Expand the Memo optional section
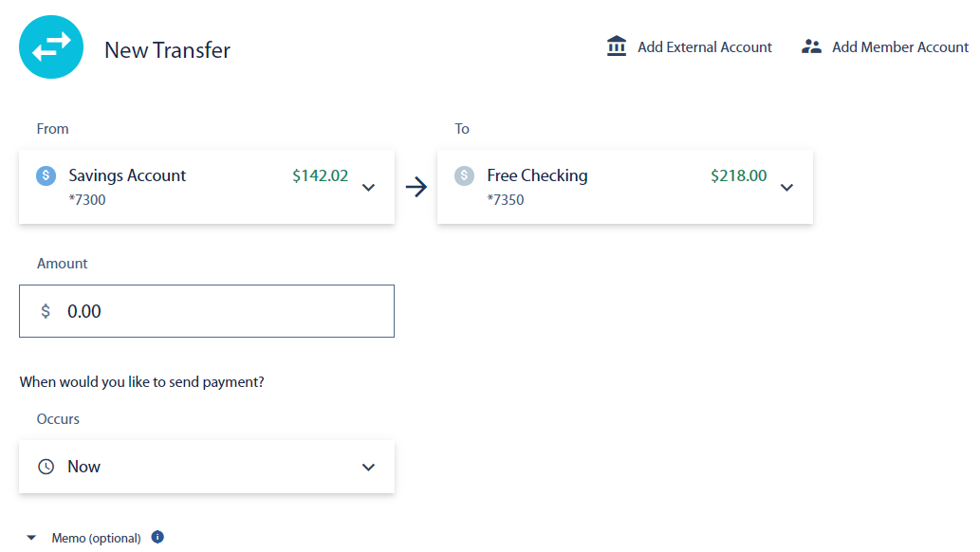 31,537
